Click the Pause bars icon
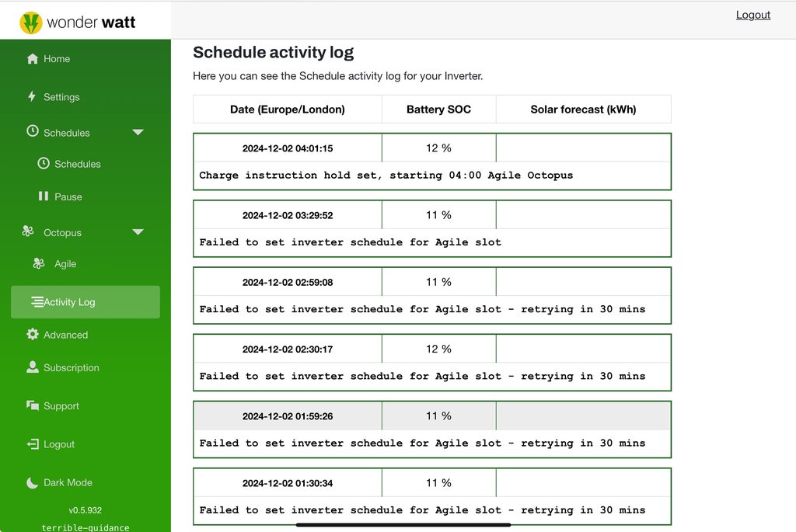The width and height of the screenshot is (796, 532). point(44,196)
